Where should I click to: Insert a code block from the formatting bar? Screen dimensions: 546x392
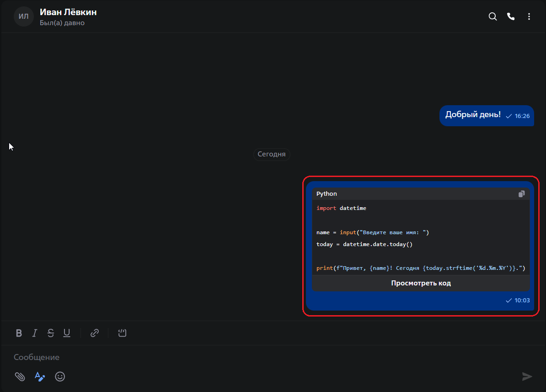pos(122,333)
